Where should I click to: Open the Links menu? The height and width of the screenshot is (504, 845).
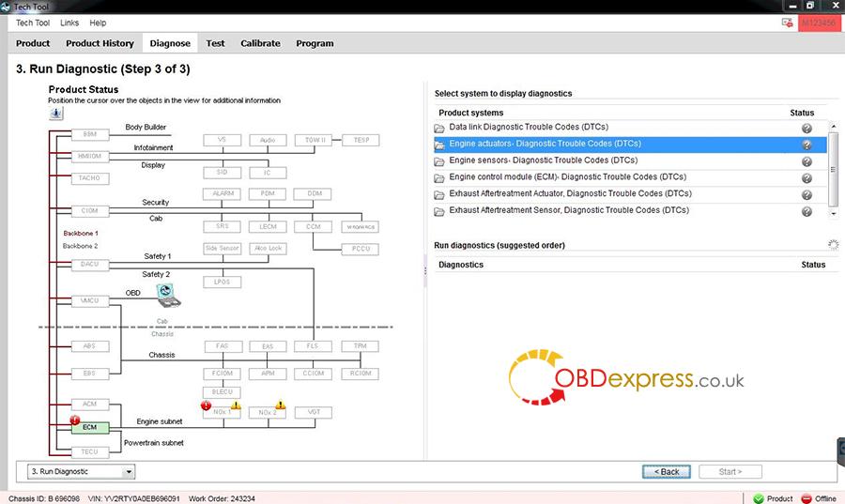click(69, 23)
